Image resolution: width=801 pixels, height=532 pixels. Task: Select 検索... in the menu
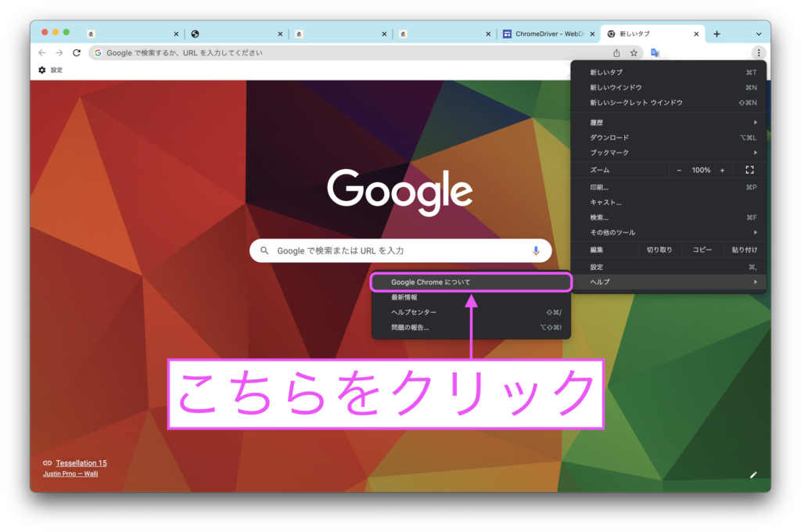click(x=669, y=217)
